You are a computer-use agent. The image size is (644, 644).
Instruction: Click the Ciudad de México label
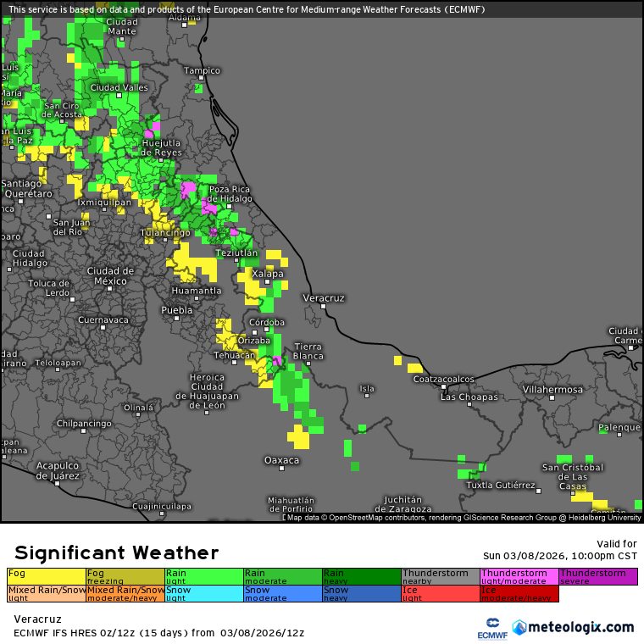tap(110, 276)
